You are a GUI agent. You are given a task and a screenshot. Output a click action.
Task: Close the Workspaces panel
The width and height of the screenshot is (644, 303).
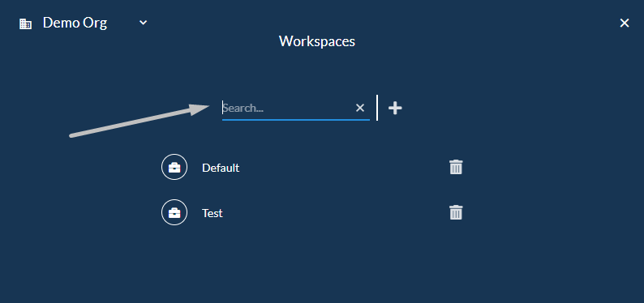pyautogui.click(x=625, y=23)
